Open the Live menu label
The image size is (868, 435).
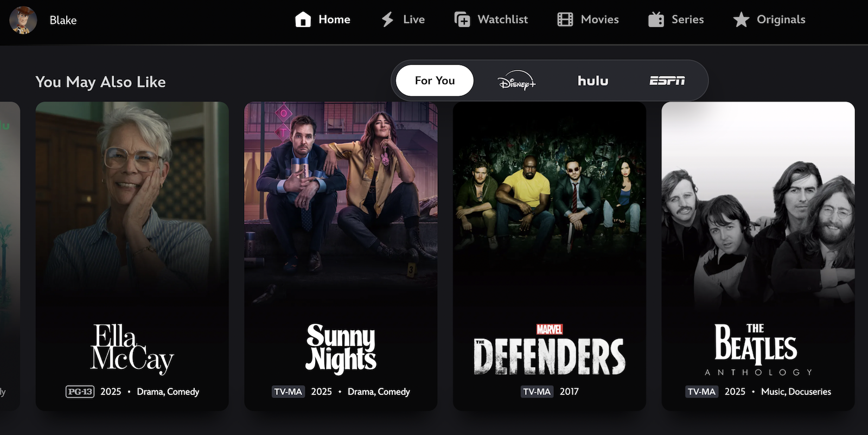414,20
